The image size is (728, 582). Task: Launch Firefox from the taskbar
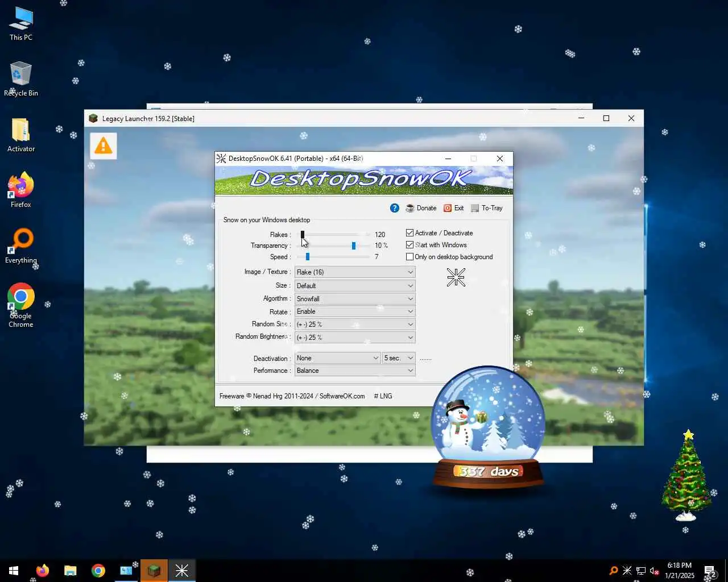43,571
